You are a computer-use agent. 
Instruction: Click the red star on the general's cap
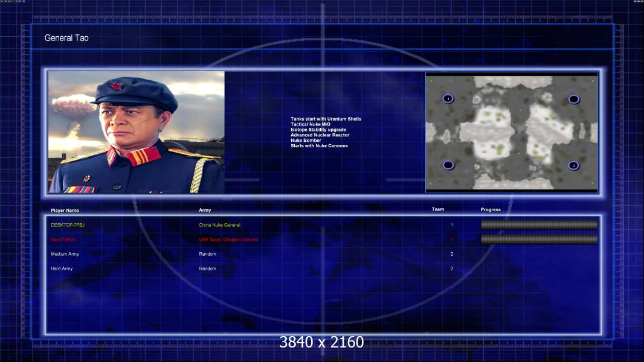(117, 86)
